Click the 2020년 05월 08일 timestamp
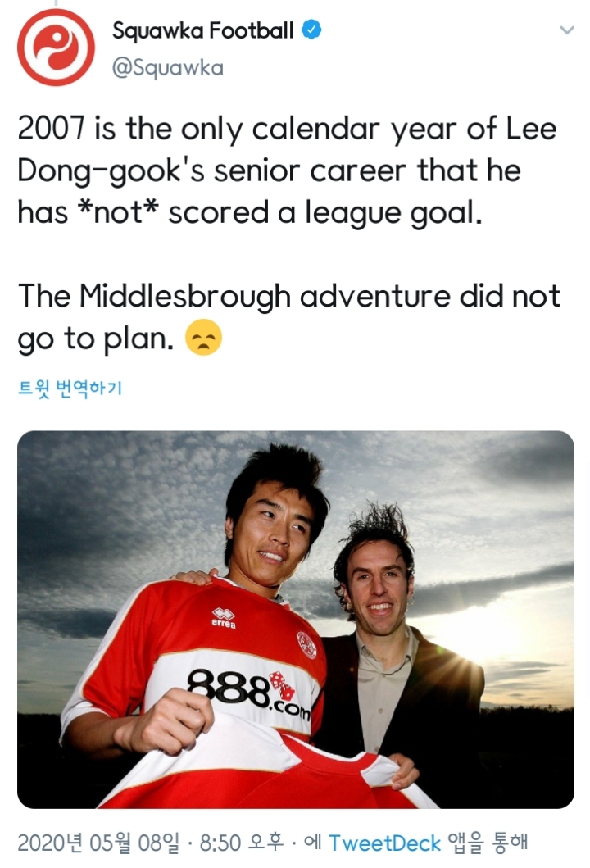The image size is (590, 868). coord(98,843)
